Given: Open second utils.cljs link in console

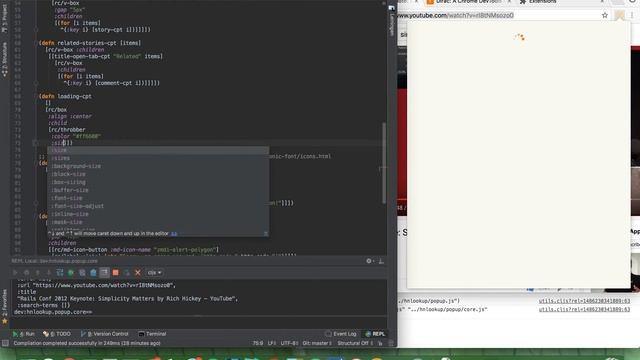Looking at the screenshot, I should (x=584, y=309).
